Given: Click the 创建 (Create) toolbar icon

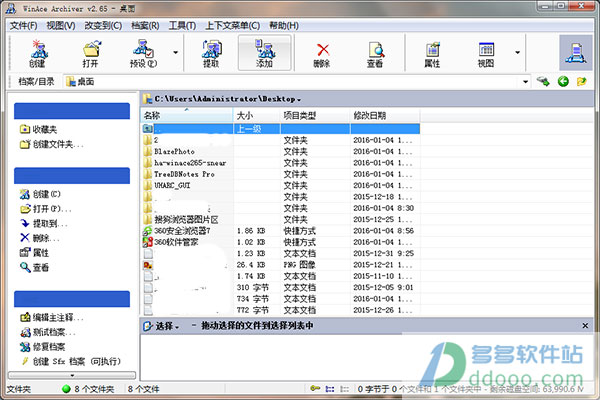Looking at the screenshot, I should tap(38, 53).
